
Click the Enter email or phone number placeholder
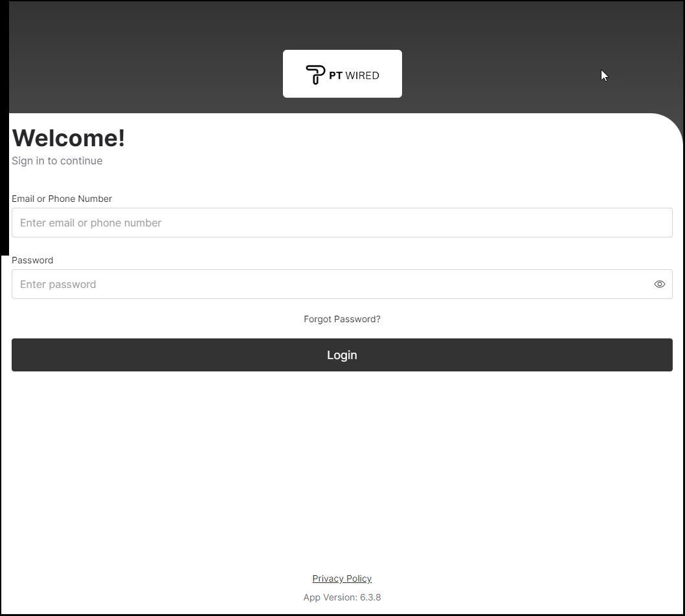pos(91,223)
